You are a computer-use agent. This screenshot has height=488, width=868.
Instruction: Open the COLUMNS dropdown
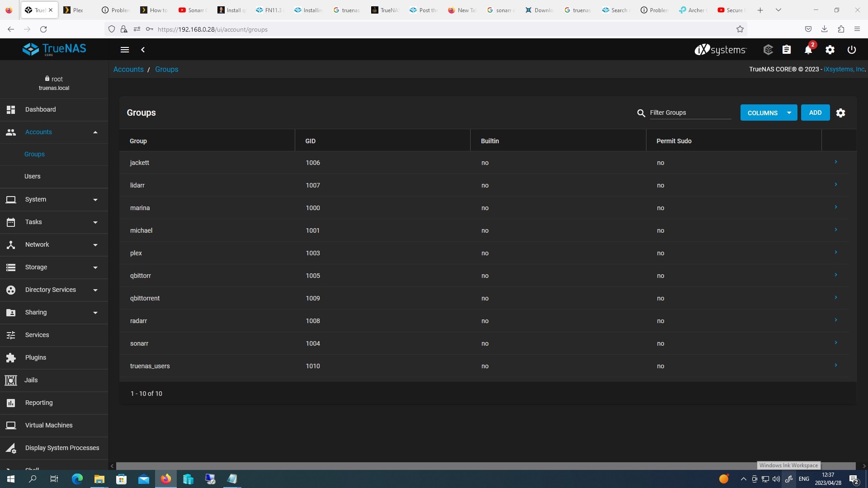pyautogui.click(x=769, y=113)
